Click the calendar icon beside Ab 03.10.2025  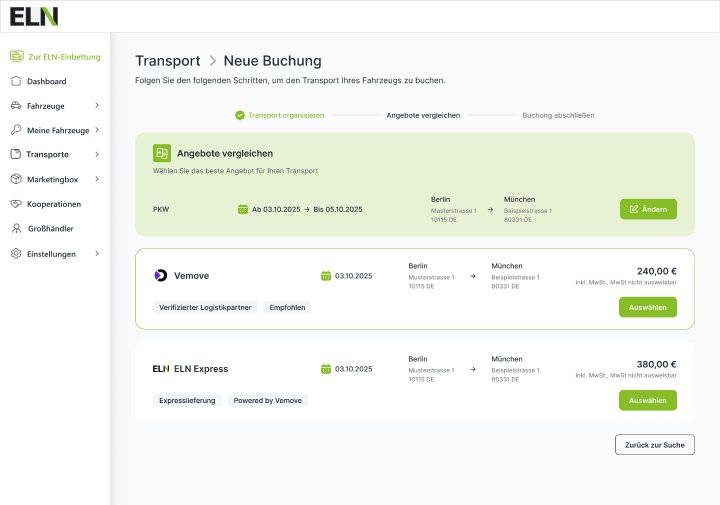click(x=243, y=209)
